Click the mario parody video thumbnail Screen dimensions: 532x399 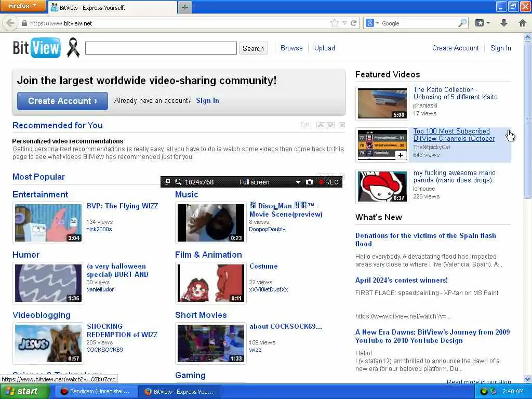[x=382, y=187]
